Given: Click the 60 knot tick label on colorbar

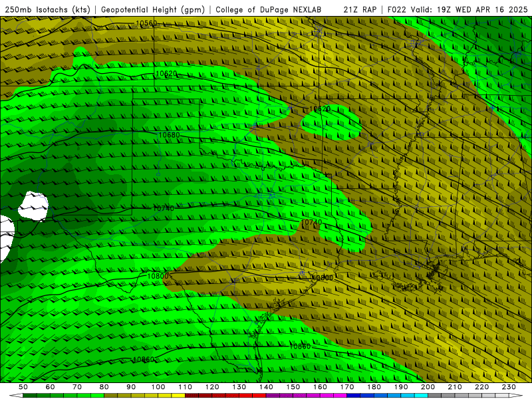Looking at the screenshot, I should [51, 387].
